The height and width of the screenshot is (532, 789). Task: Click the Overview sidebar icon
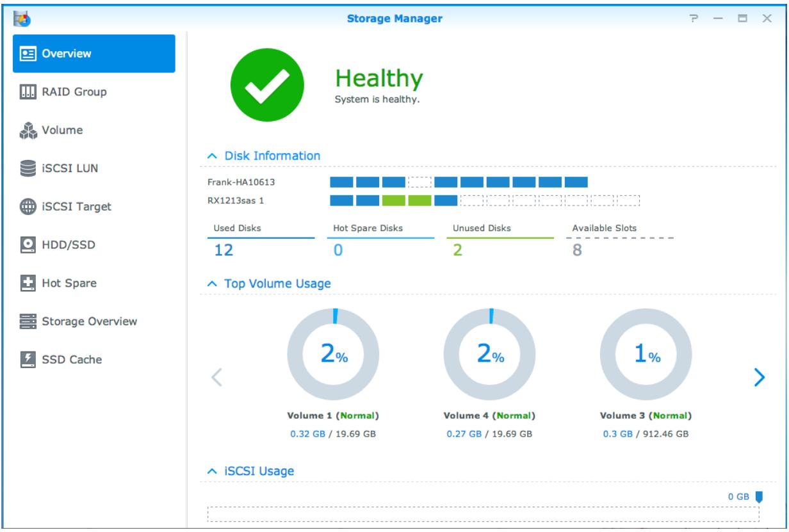[x=29, y=54]
